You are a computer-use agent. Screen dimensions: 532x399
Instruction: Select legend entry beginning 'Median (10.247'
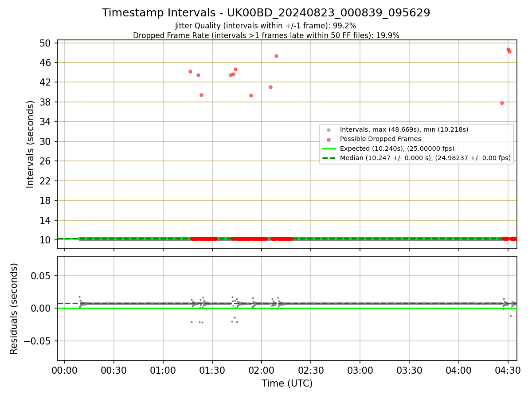point(425,158)
